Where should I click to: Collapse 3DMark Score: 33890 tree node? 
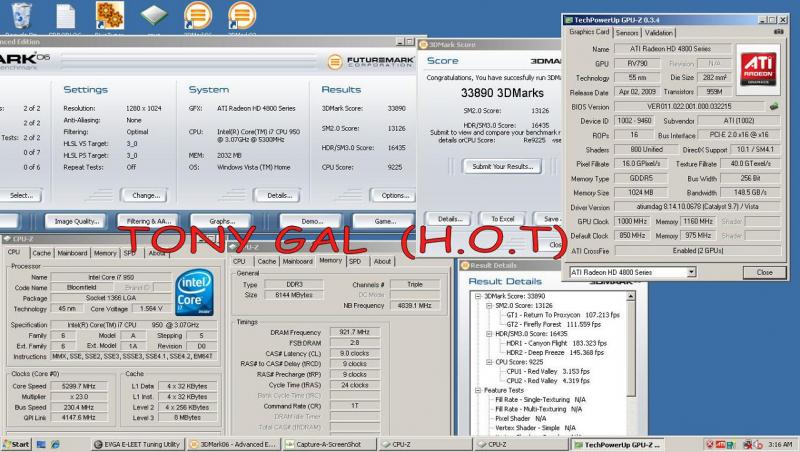[478, 296]
